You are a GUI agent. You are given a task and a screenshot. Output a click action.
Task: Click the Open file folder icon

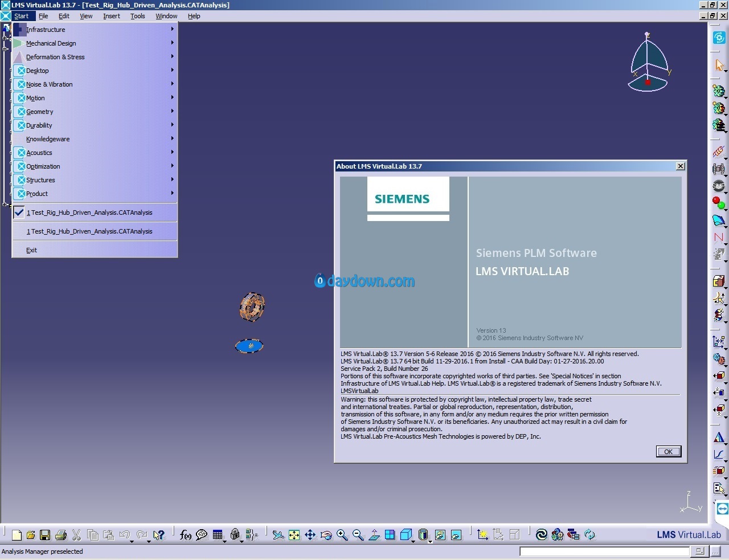pyautogui.click(x=31, y=535)
